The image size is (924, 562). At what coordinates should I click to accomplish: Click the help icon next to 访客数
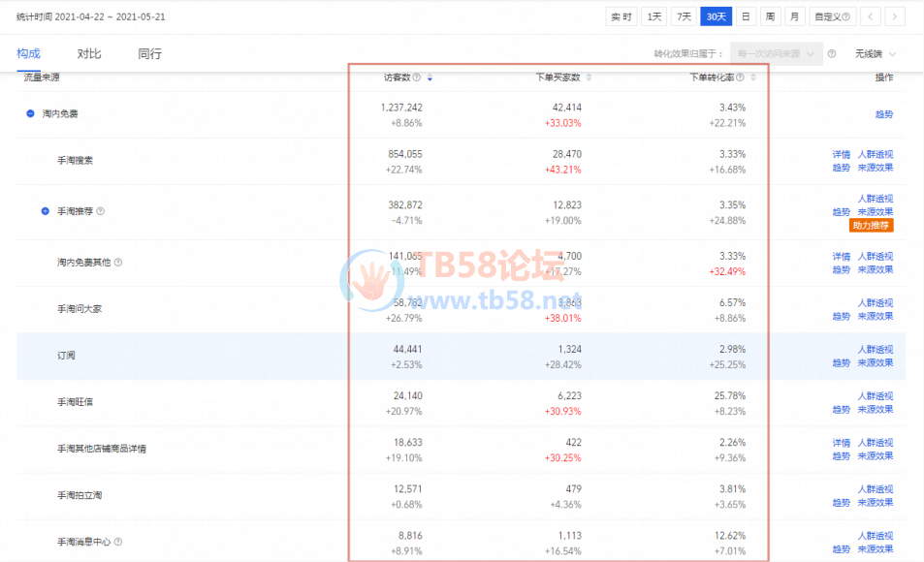pyautogui.click(x=417, y=78)
